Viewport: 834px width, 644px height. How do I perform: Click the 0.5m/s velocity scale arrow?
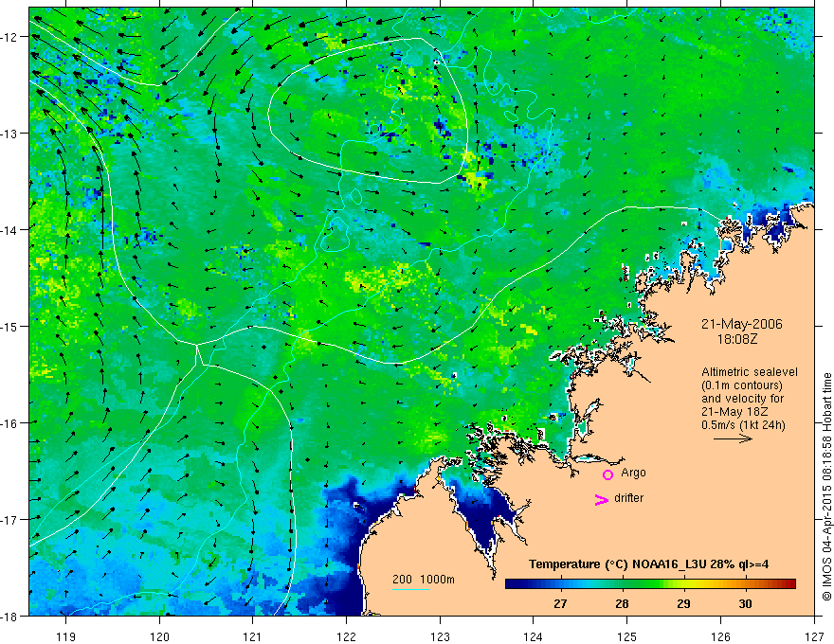point(733,438)
